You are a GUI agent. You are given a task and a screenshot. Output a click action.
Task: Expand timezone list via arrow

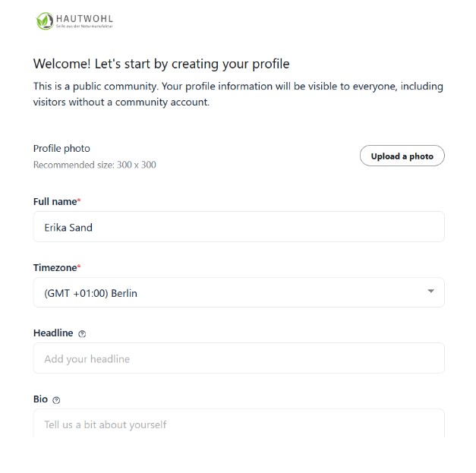pos(430,292)
